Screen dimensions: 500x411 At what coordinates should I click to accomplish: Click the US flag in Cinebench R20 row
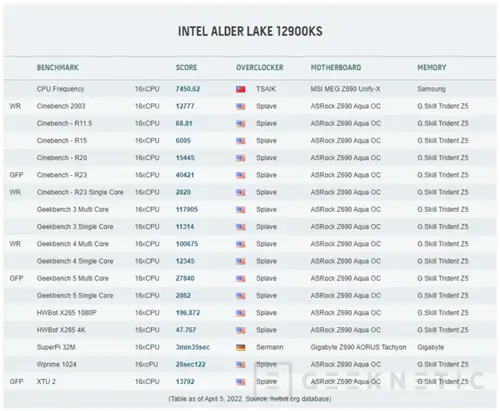tap(241, 158)
